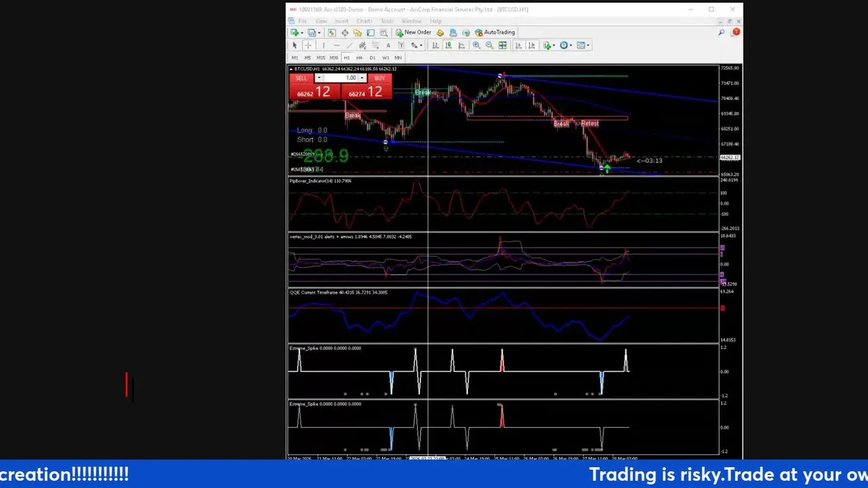868x488 pixels.
Task: Open the Help menu
Action: coord(435,21)
